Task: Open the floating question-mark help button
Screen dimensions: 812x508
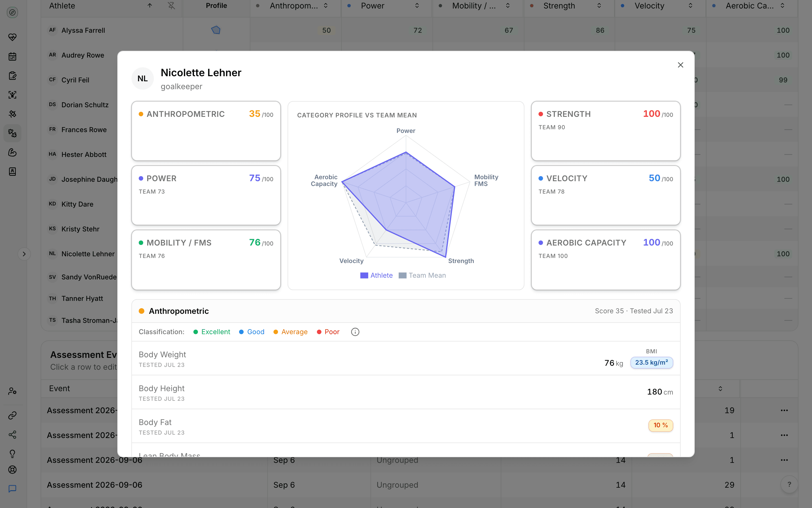Action: [x=789, y=485]
